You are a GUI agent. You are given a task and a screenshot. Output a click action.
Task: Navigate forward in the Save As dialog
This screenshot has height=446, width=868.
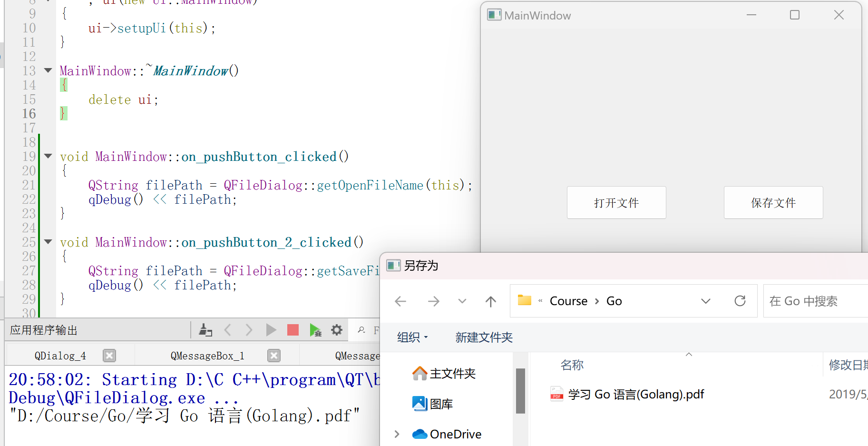click(433, 301)
